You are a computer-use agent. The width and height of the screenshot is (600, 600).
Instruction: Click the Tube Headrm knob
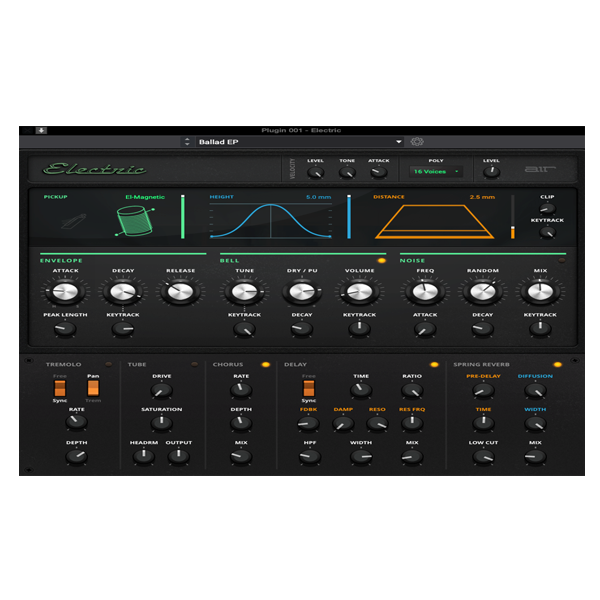coord(144,456)
